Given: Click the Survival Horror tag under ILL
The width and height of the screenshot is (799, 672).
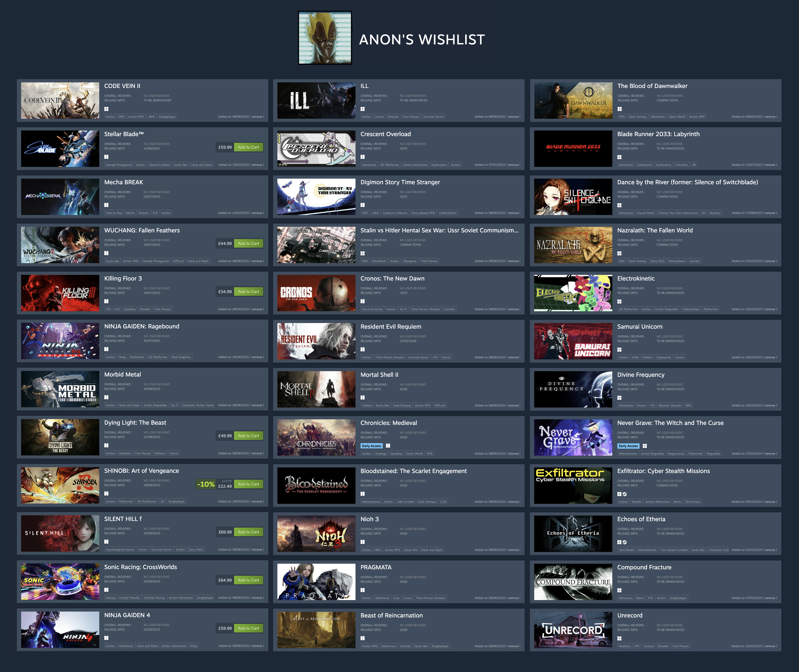Looking at the screenshot, I should [433, 117].
